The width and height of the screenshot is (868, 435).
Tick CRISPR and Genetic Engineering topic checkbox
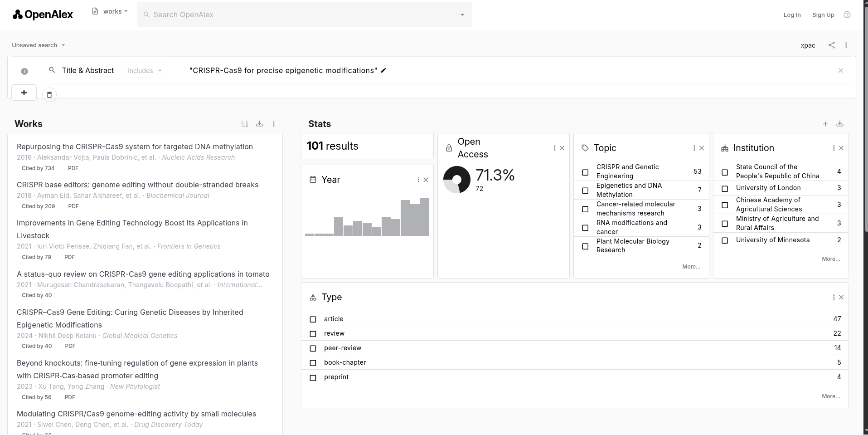pos(585,172)
